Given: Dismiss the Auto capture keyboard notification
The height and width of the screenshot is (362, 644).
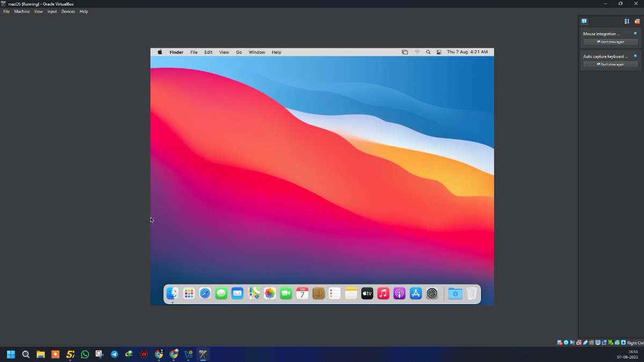Looking at the screenshot, I should pyautogui.click(x=635, y=56).
